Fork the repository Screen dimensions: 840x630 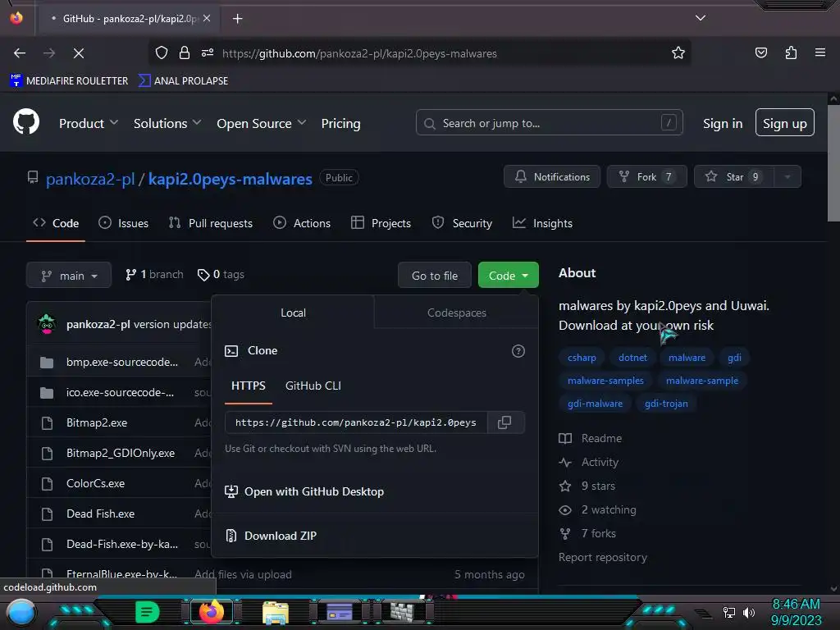pyautogui.click(x=646, y=177)
